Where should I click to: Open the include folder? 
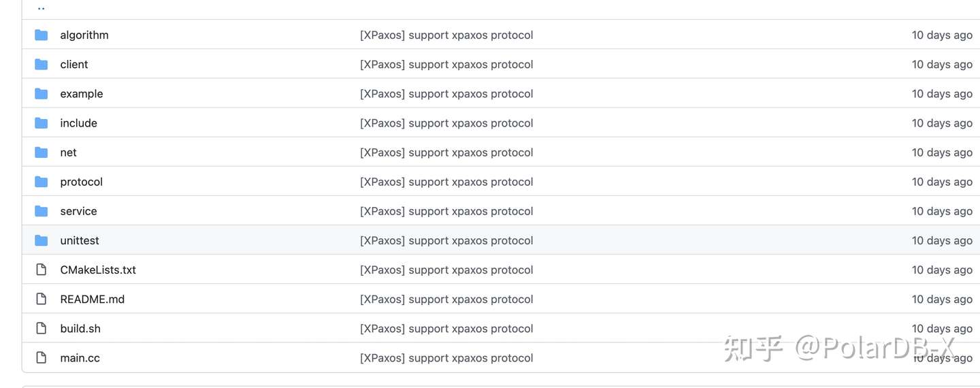pyautogui.click(x=78, y=123)
